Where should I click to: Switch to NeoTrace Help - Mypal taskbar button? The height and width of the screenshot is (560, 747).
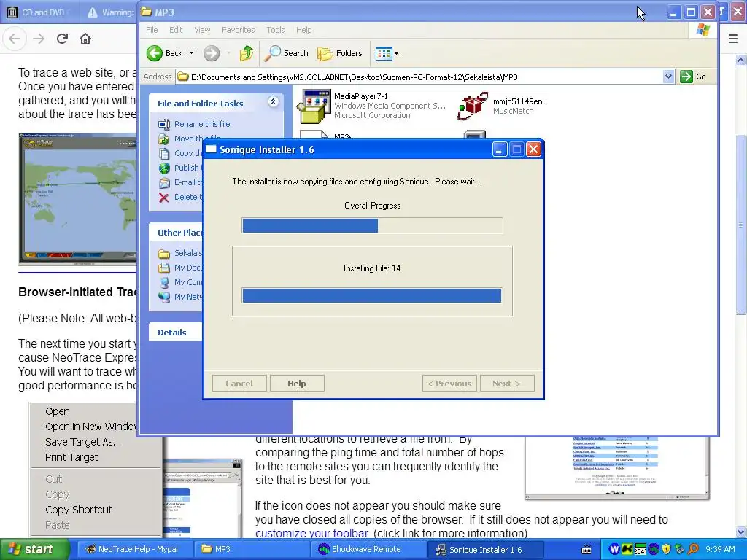tap(133, 550)
